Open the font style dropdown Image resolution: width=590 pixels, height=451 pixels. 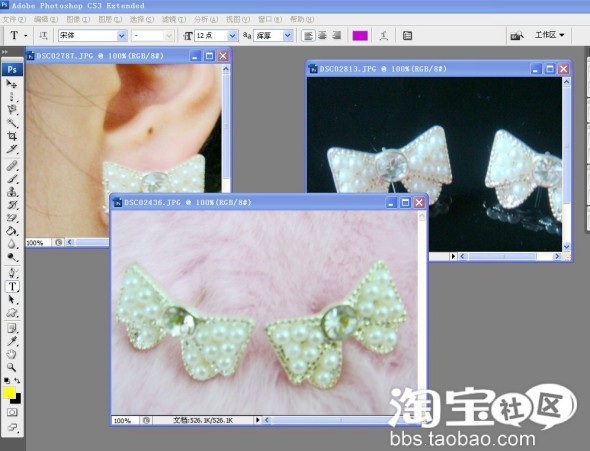click(x=169, y=36)
